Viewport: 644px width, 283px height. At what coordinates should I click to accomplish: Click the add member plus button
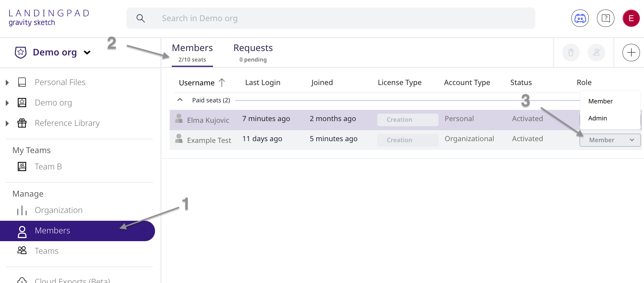(x=631, y=53)
